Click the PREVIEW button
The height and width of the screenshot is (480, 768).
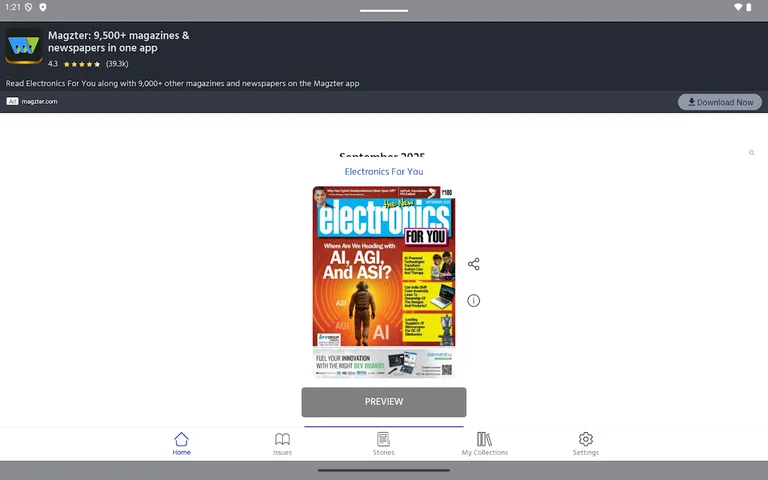(x=384, y=402)
